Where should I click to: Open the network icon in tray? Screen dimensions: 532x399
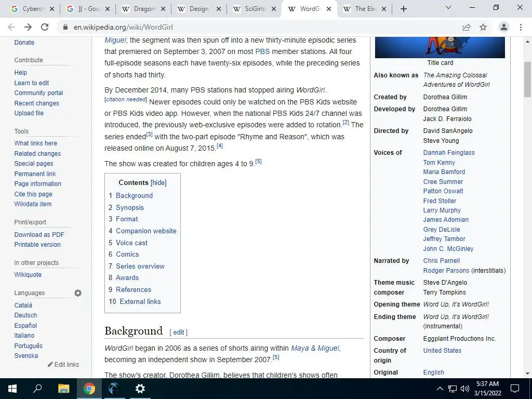click(x=453, y=389)
